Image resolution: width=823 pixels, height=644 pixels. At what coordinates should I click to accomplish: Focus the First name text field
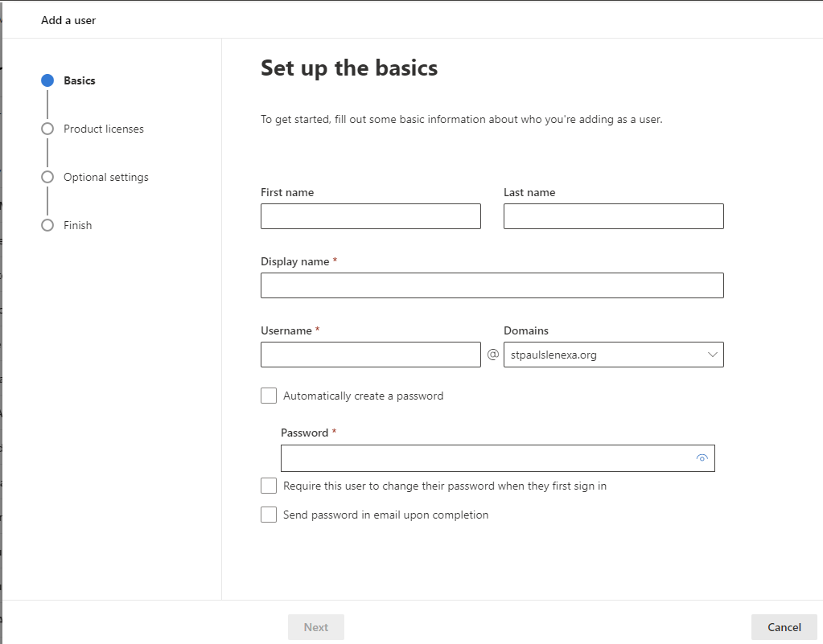[370, 216]
